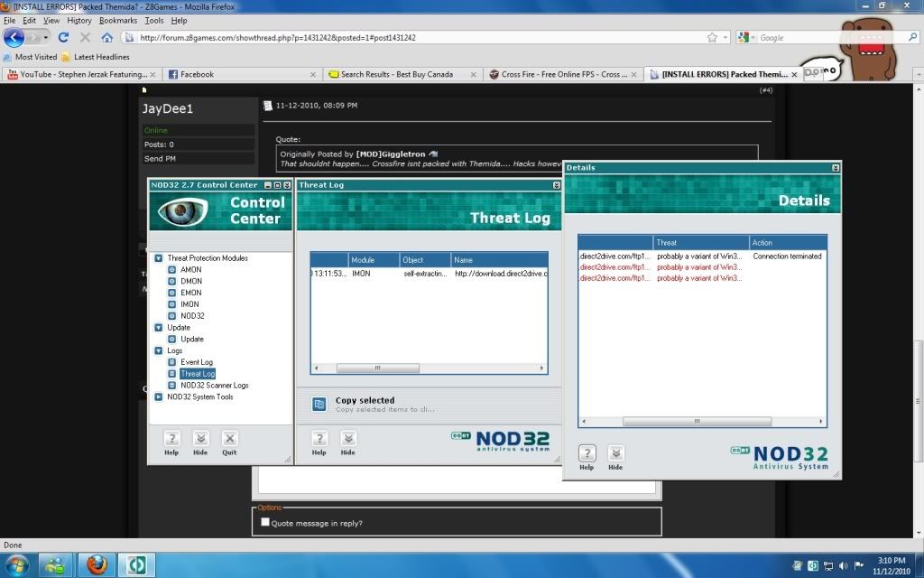
Task: Click the Copy selected icon
Action: pyautogui.click(x=319, y=404)
